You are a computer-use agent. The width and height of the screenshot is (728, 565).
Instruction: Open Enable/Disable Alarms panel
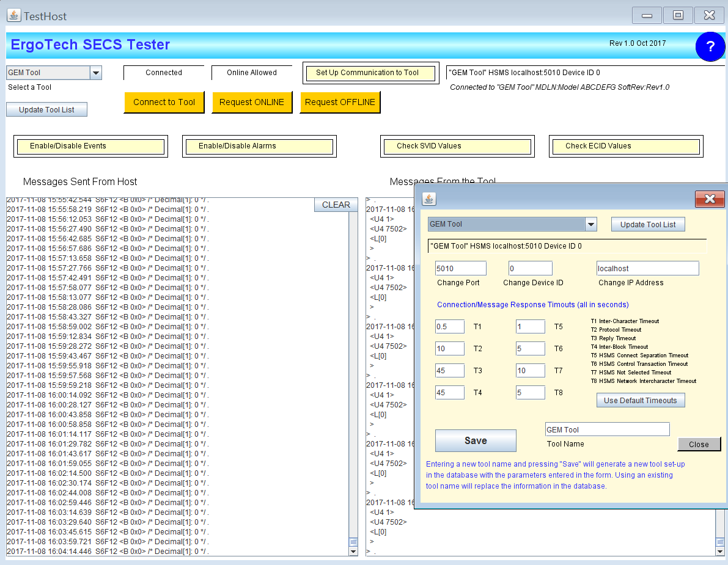pyautogui.click(x=259, y=146)
